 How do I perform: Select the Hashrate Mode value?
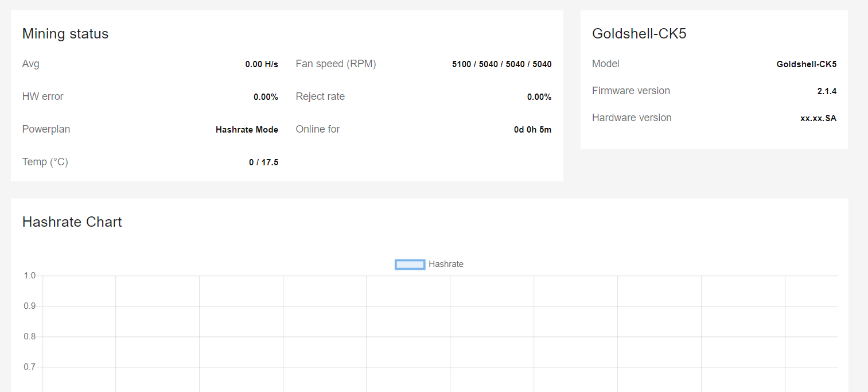pyautogui.click(x=247, y=130)
